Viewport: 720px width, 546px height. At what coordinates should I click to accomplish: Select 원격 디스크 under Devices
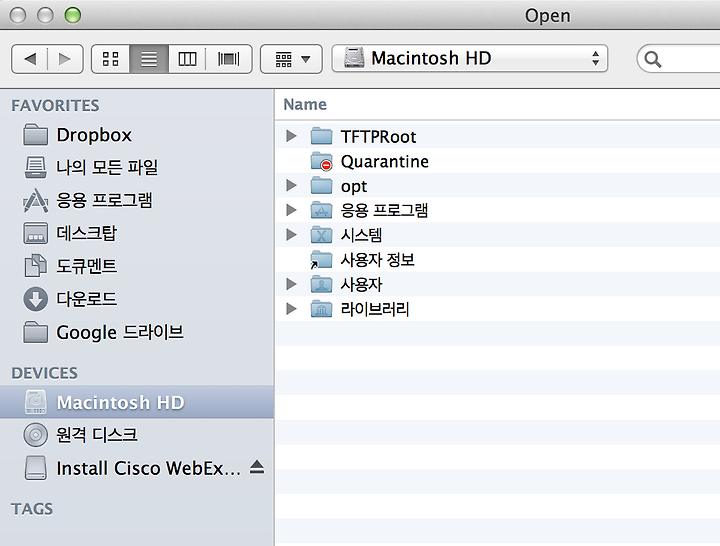(x=137, y=435)
